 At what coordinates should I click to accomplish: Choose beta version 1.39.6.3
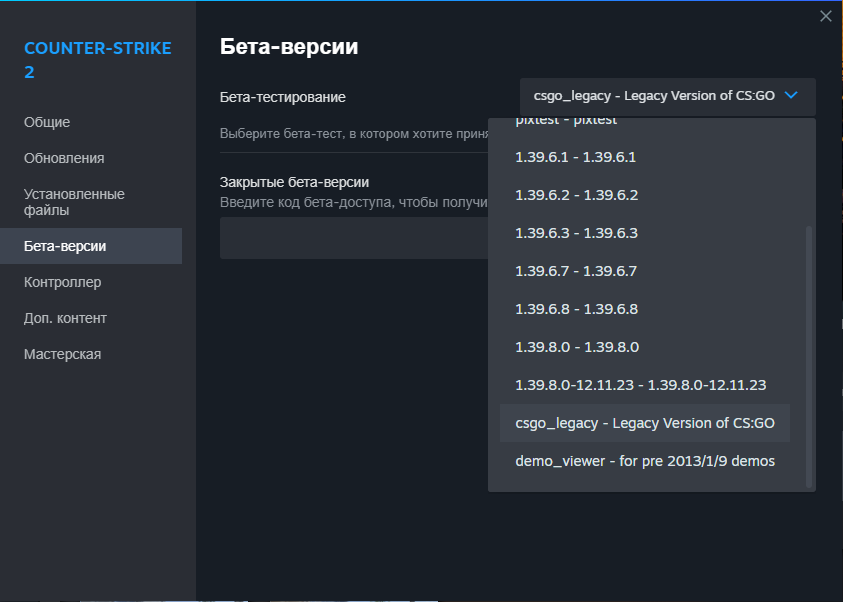(645, 233)
